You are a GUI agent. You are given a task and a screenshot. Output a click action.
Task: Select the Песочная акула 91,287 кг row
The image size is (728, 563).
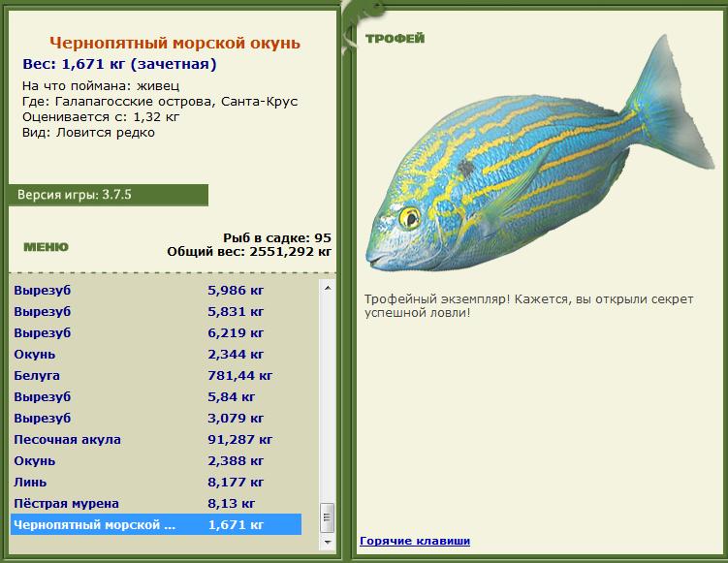click(x=156, y=440)
